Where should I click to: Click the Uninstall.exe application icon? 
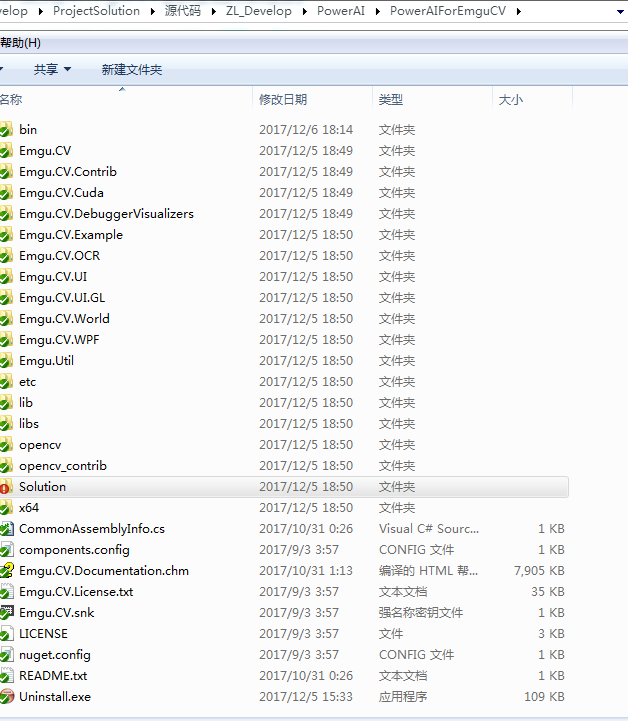[6, 697]
